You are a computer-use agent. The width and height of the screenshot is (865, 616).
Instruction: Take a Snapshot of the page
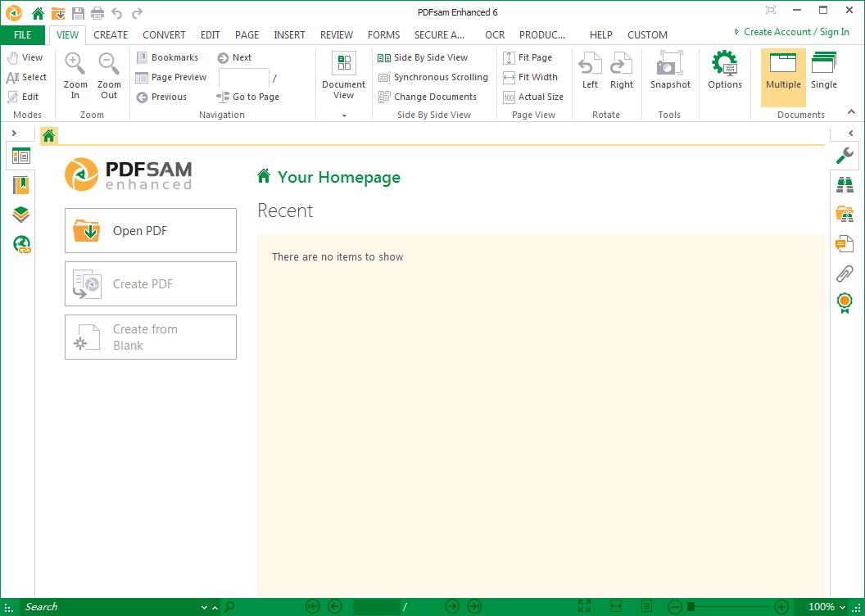(670, 71)
